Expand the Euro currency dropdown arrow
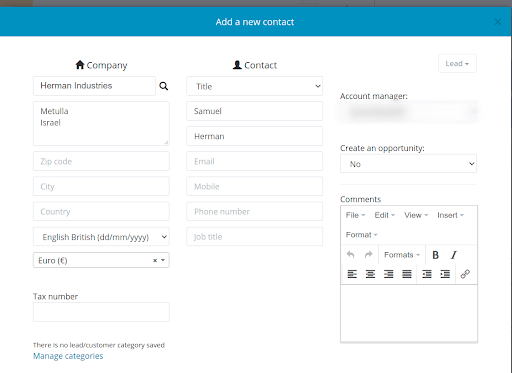 (163, 260)
